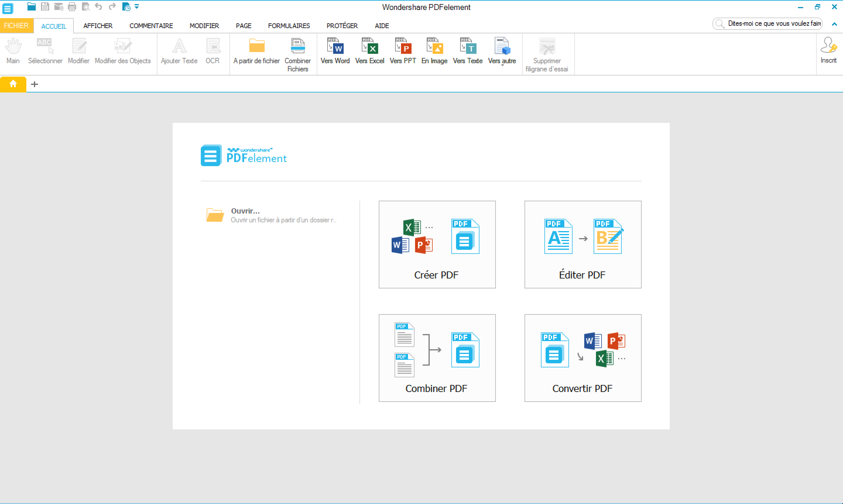The width and height of the screenshot is (843, 504).
Task: Open the AIDE tab
Action: (382, 26)
